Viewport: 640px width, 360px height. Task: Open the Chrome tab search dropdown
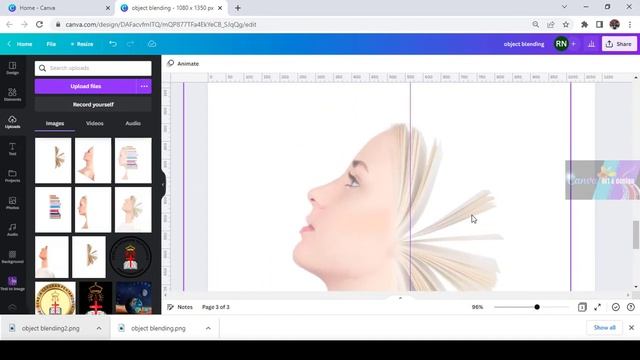(564, 7)
